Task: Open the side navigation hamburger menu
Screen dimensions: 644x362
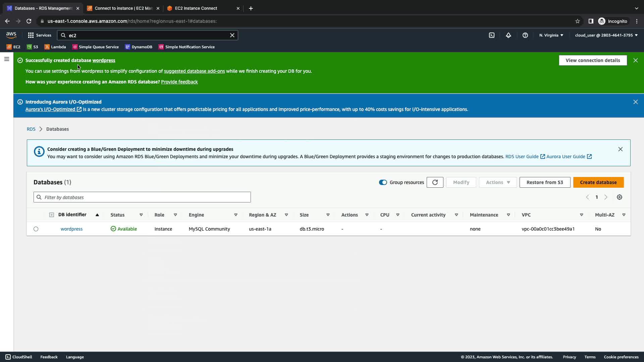Action: pyautogui.click(x=6, y=59)
